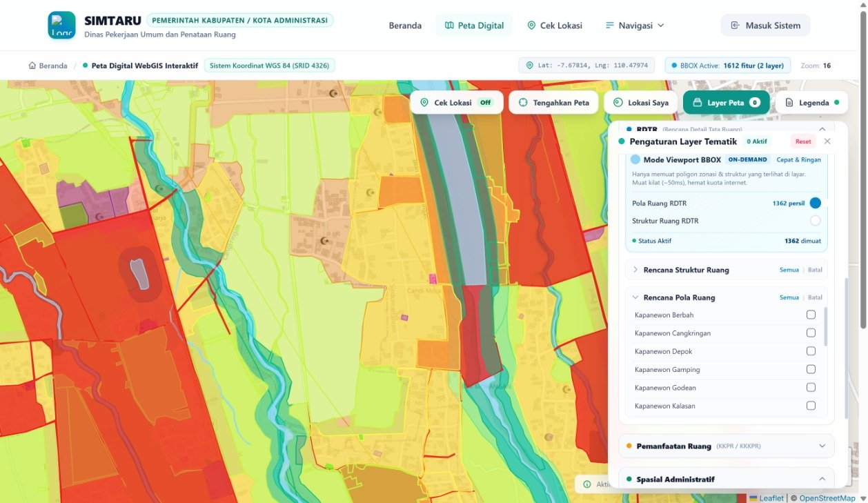This screenshot has height=503, width=868.
Task: Toggle the Cek Lokasi Off map button
Action: click(x=456, y=103)
